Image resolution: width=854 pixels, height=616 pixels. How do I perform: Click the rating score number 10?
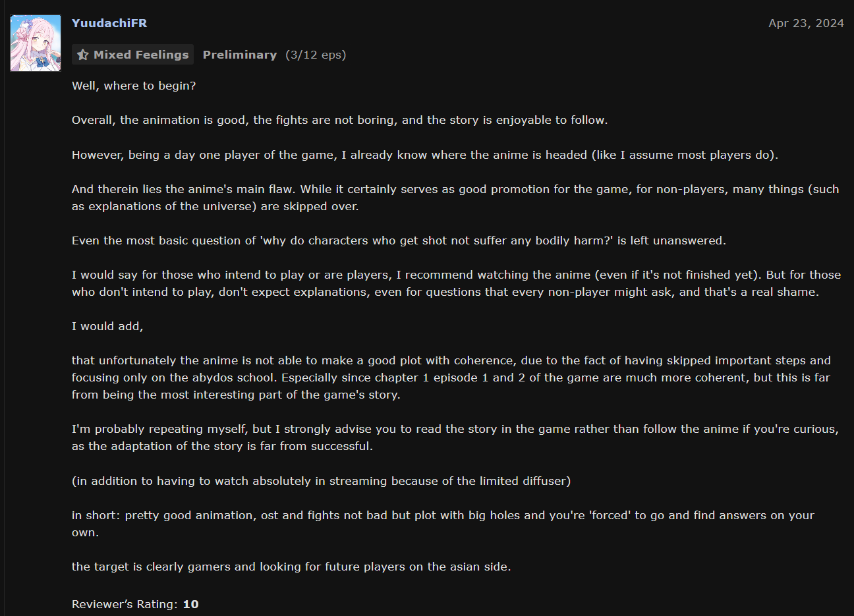tap(190, 604)
